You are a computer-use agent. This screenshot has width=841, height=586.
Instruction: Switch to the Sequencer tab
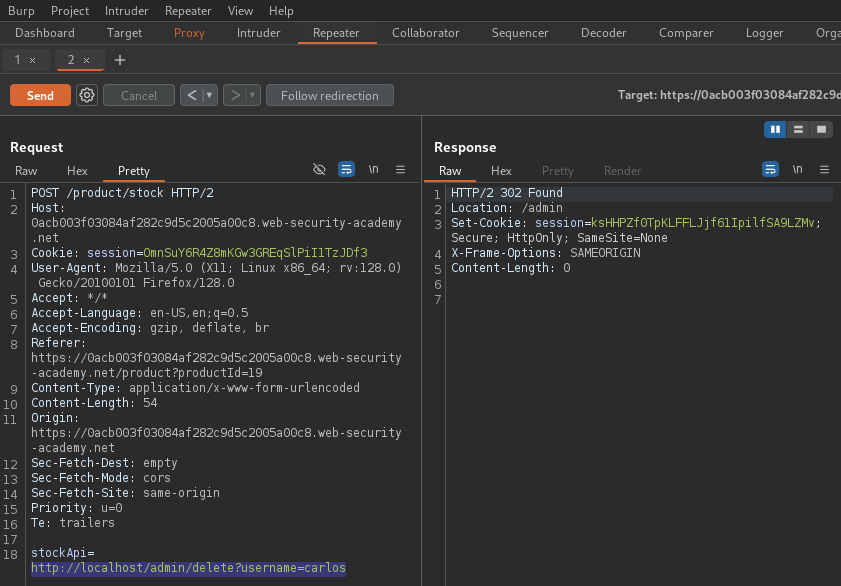pos(520,33)
